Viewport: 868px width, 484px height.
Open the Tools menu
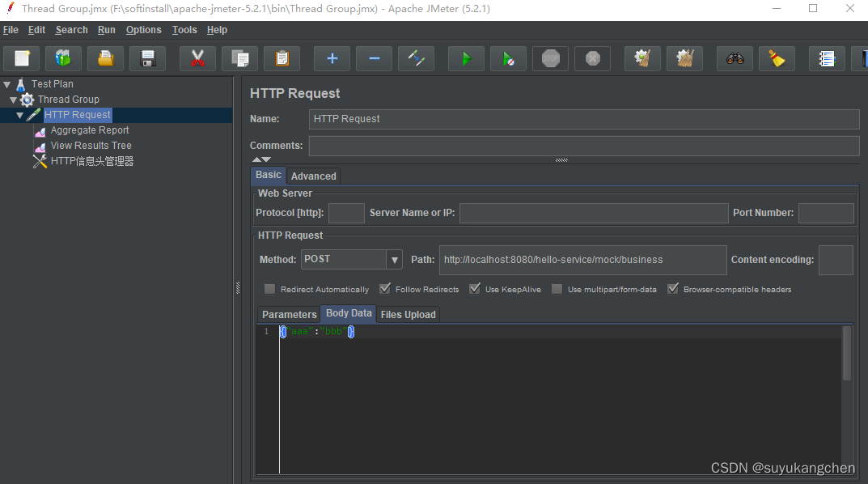tap(184, 30)
